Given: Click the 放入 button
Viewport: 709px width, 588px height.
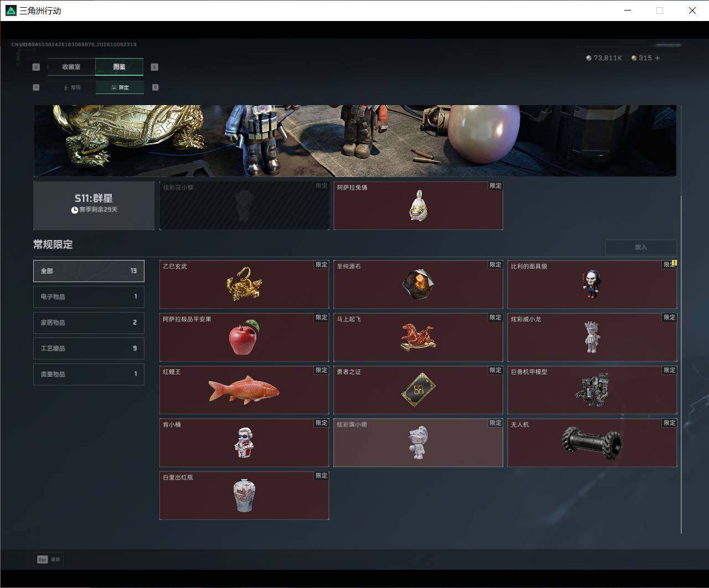Looking at the screenshot, I should click(x=641, y=247).
